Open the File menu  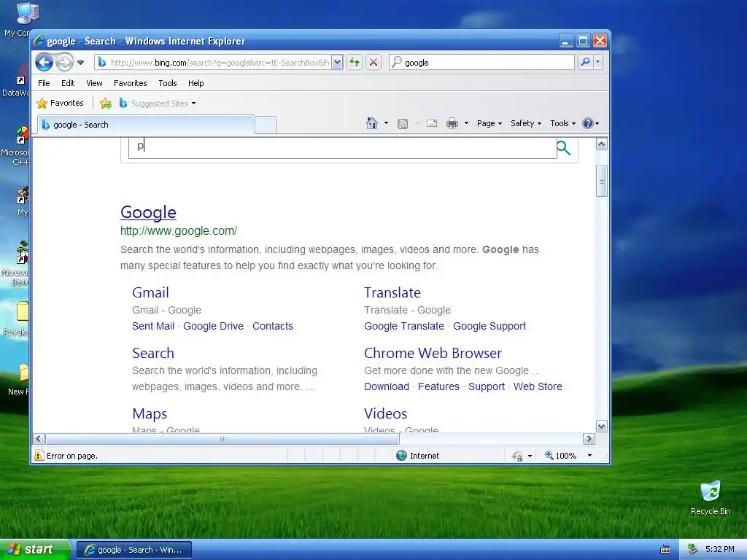click(x=44, y=83)
